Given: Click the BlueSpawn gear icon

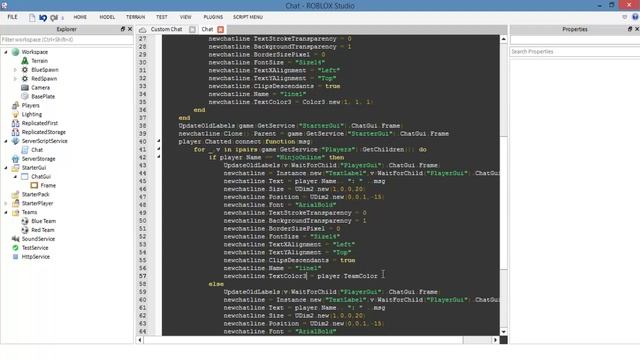Looking at the screenshot, I should [25, 70].
